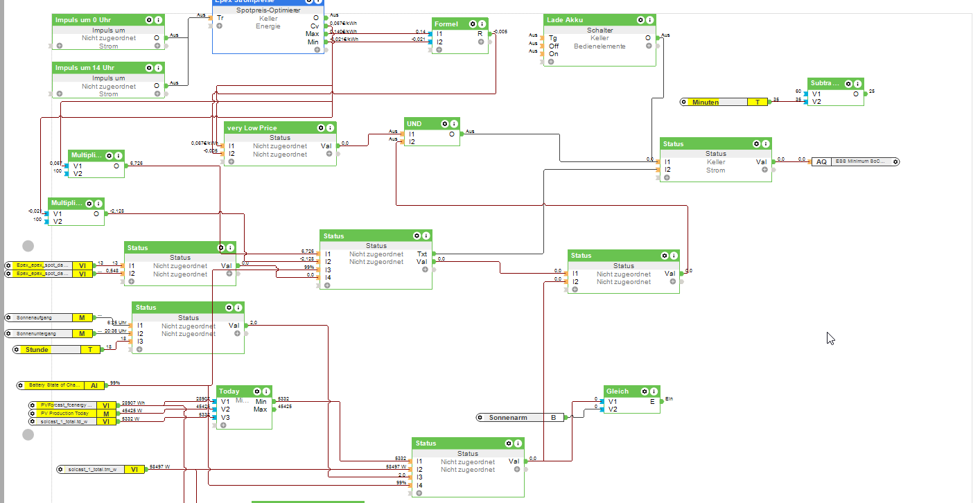Add input plus icon on very Low Price block
980x503 pixels.
(231, 161)
